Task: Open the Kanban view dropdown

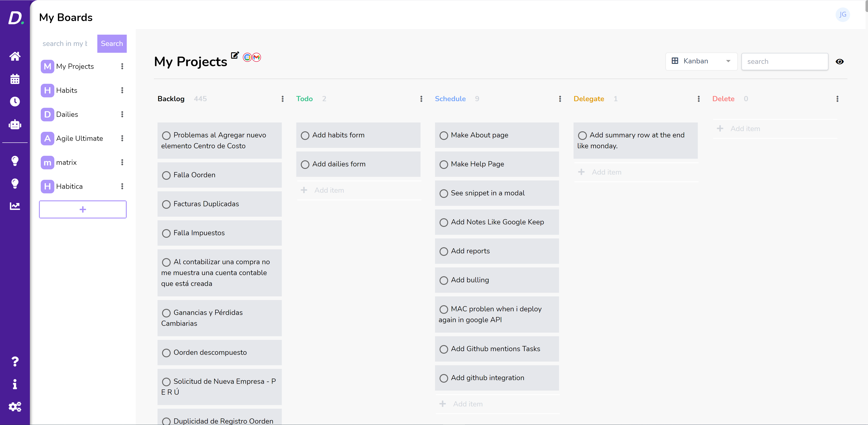Action: [x=701, y=61]
